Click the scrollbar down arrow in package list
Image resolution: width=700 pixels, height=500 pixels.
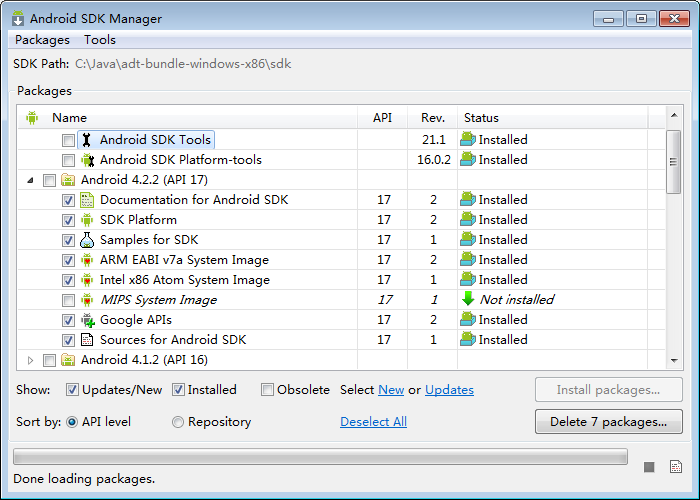click(x=674, y=360)
